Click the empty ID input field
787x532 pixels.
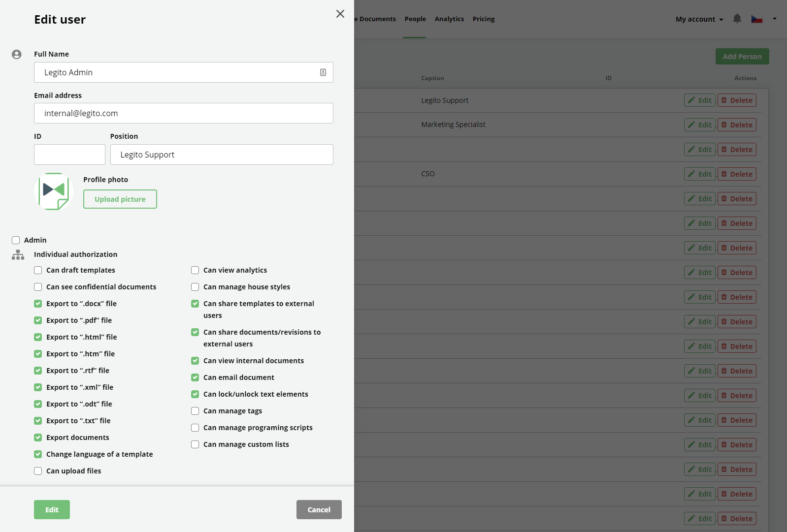click(69, 155)
